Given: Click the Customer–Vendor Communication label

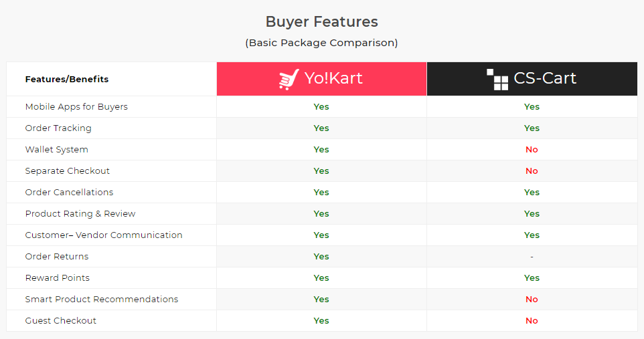Looking at the screenshot, I should 104,235.
